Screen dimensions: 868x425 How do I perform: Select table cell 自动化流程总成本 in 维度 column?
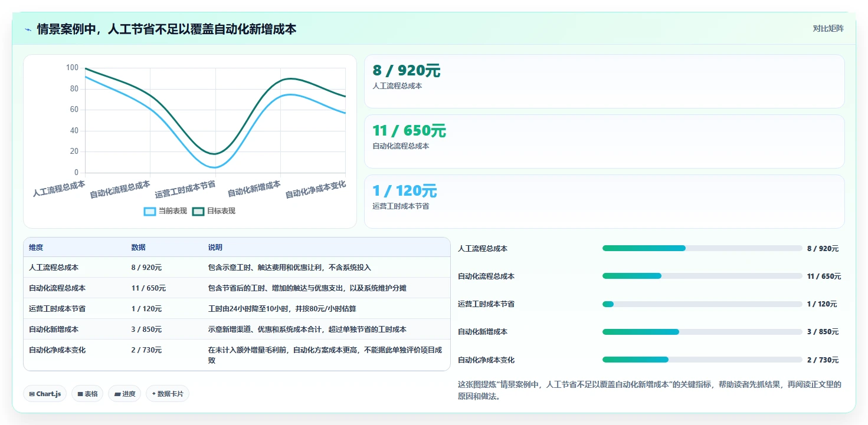[x=57, y=288]
